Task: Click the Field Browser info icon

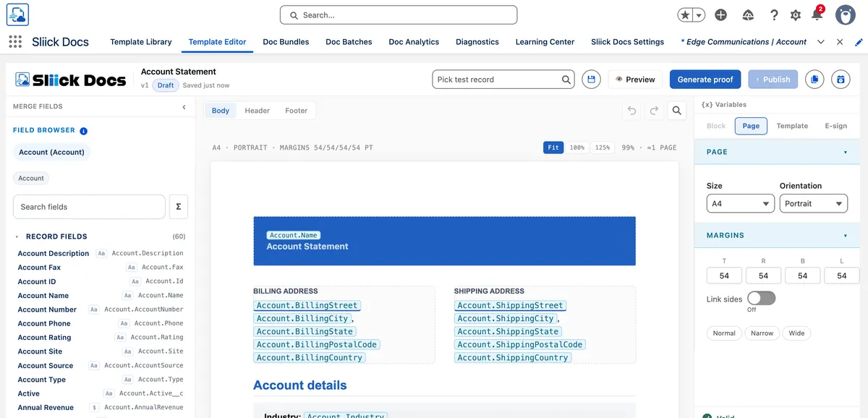Action: pos(83,131)
